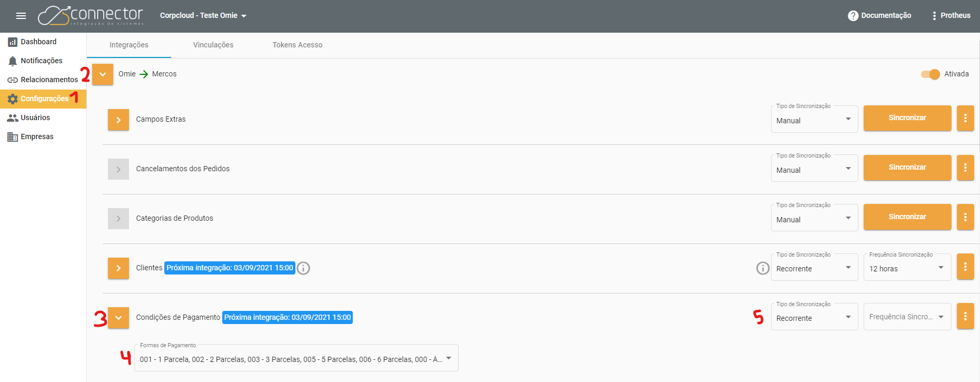Collapse the Omie to Mercos integration

(103, 74)
